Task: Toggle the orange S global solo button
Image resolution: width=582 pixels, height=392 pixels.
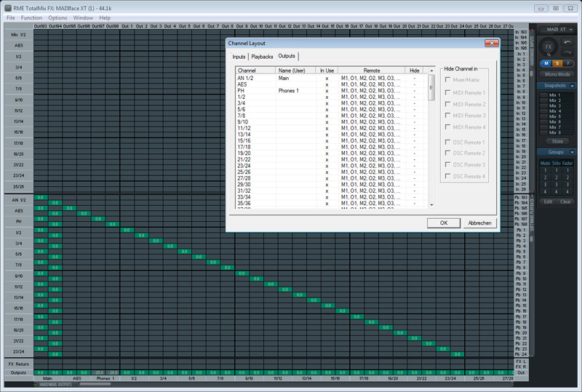Action: 557,63
